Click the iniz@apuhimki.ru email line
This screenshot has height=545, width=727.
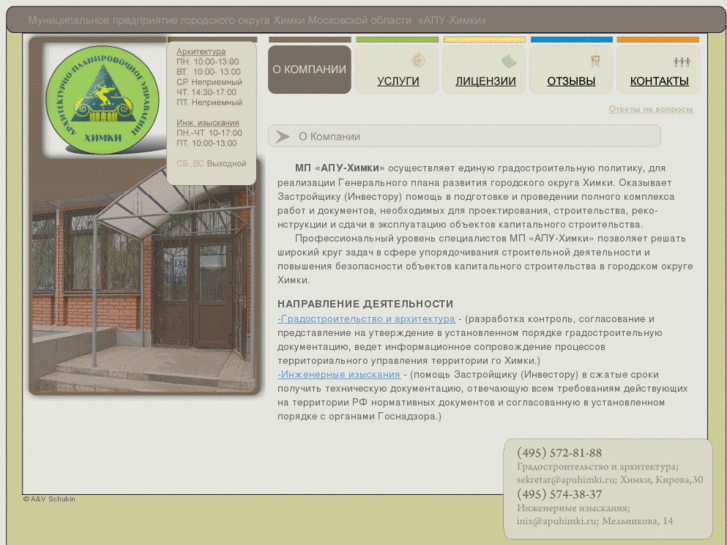pos(594,521)
